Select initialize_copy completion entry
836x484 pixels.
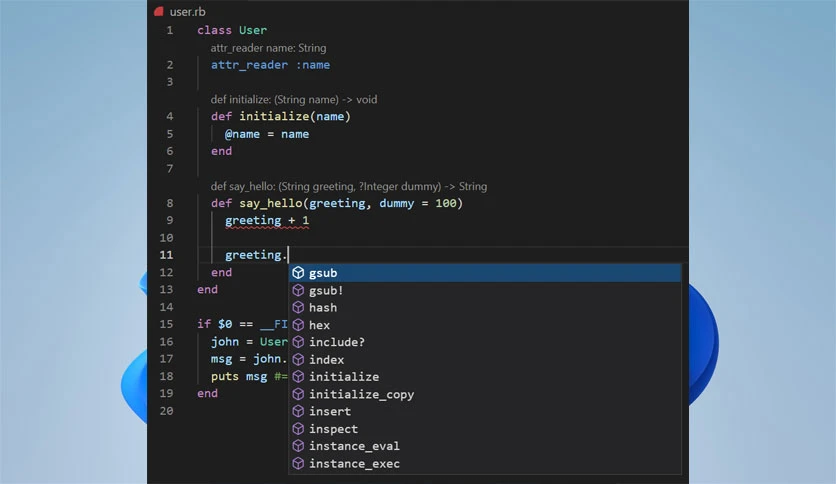click(485, 394)
